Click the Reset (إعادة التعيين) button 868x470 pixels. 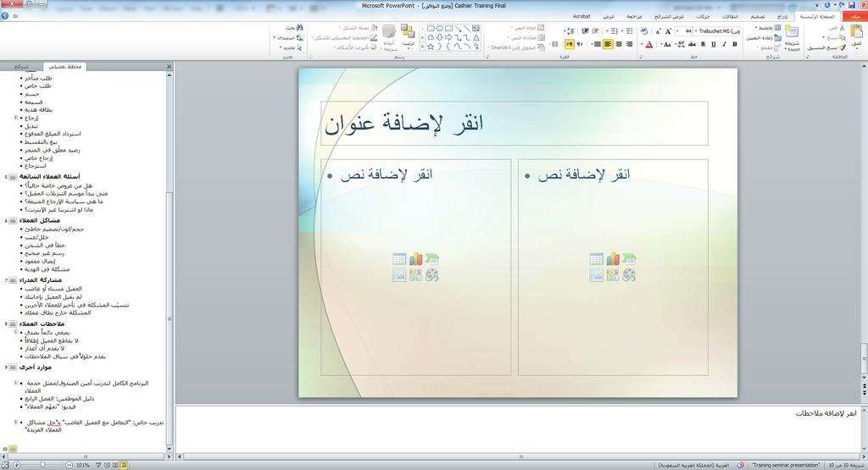pyautogui.click(x=764, y=38)
